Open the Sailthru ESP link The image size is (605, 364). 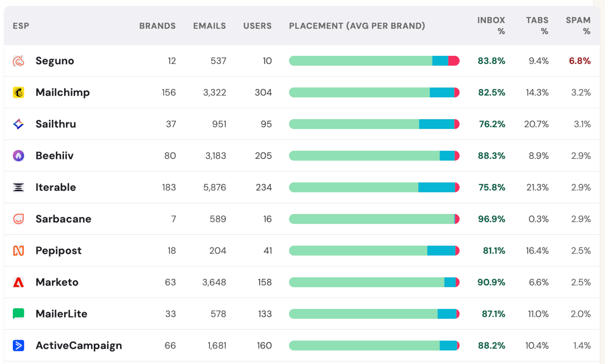56,124
